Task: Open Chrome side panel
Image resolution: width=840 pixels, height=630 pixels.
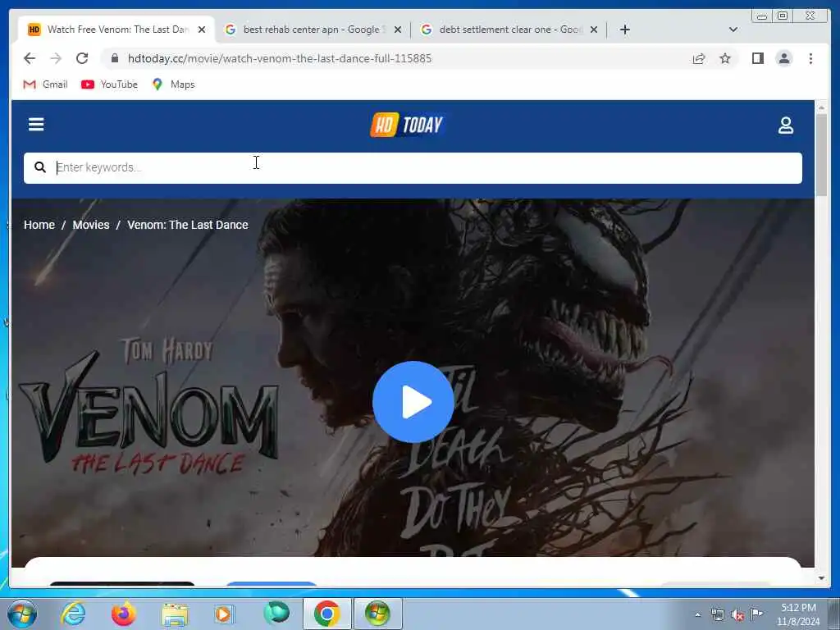Action: click(x=757, y=58)
